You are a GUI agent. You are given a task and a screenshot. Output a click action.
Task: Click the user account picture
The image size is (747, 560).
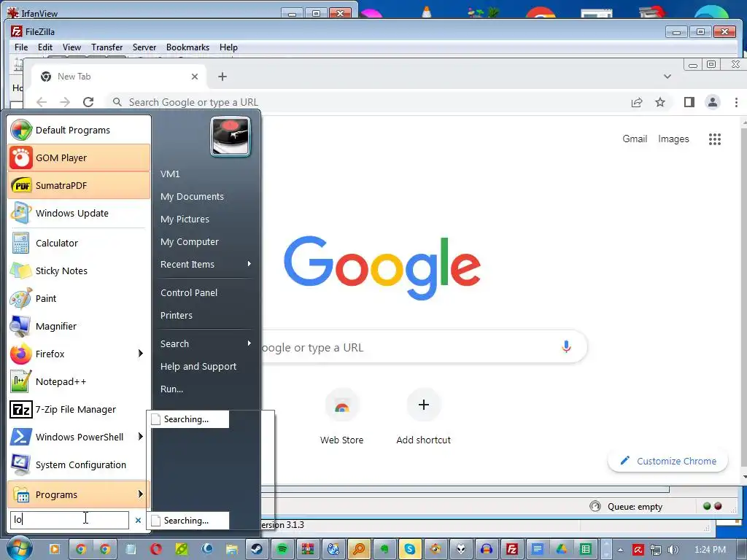click(231, 136)
